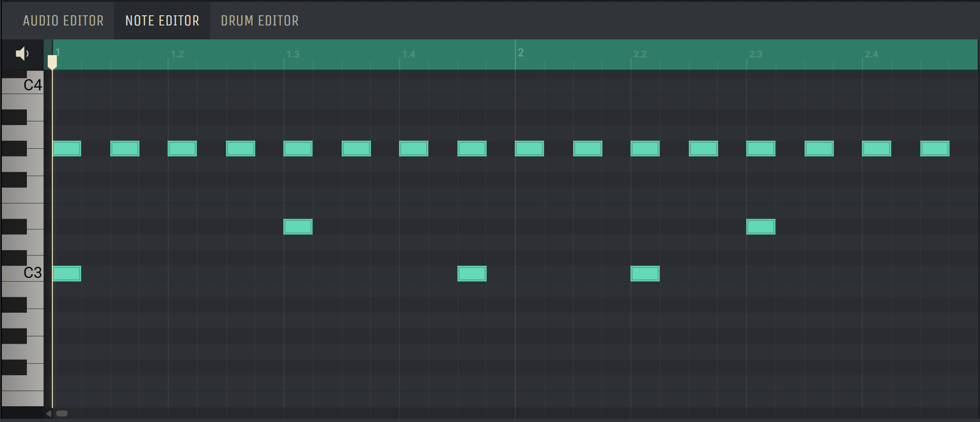The image size is (980, 422).
Task: Play the black key just below C4
Action: (x=14, y=117)
